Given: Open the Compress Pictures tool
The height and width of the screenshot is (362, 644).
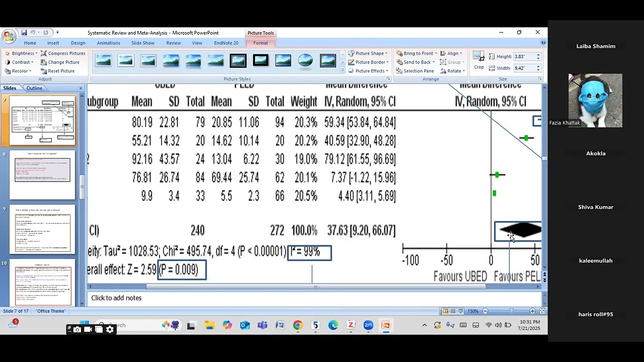Looking at the screenshot, I should [x=63, y=53].
